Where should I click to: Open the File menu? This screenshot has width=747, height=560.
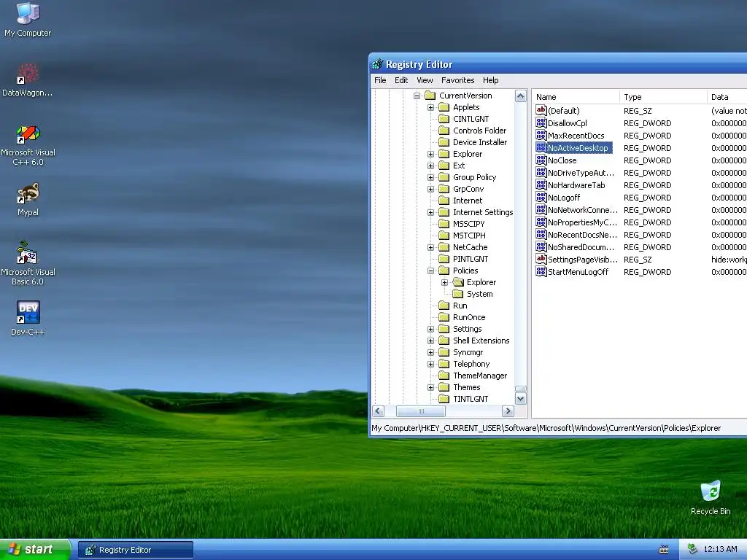click(x=380, y=80)
